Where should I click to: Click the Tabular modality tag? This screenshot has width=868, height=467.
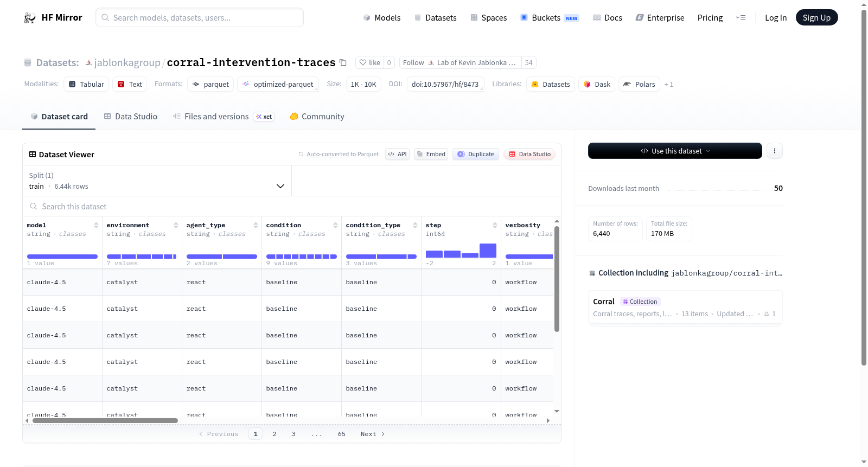pyautogui.click(x=86, y=84)
